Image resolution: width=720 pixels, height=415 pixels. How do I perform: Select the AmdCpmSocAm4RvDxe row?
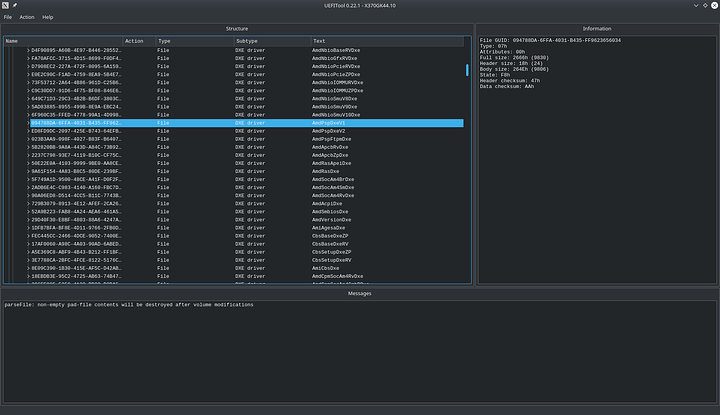pos(247,276)
